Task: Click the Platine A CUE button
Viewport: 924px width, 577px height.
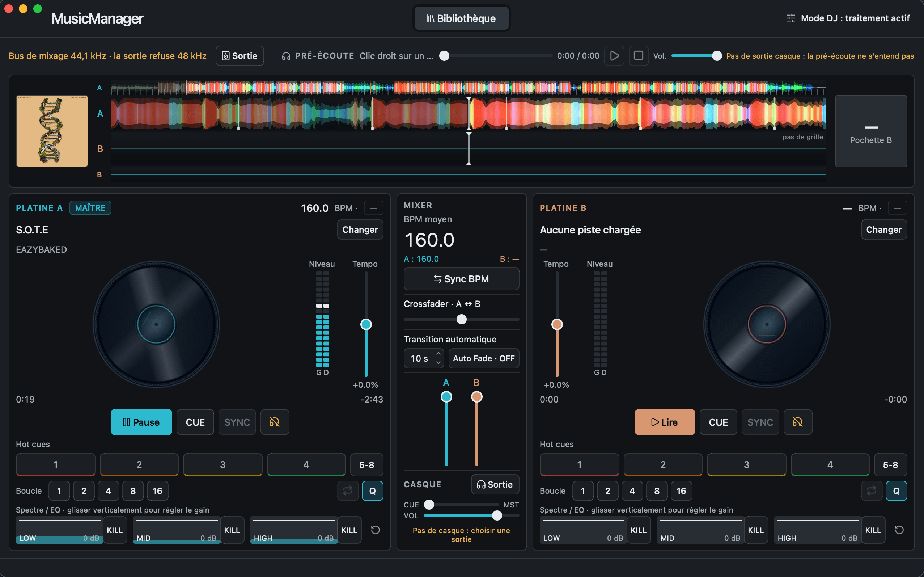Action: pyautogui.click(x=195, y=422)
